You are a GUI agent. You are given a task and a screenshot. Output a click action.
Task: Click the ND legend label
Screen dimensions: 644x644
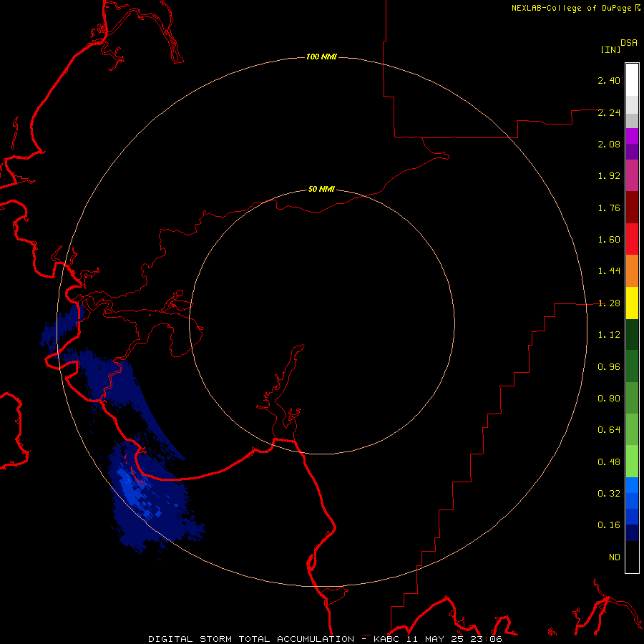(615, 557)
